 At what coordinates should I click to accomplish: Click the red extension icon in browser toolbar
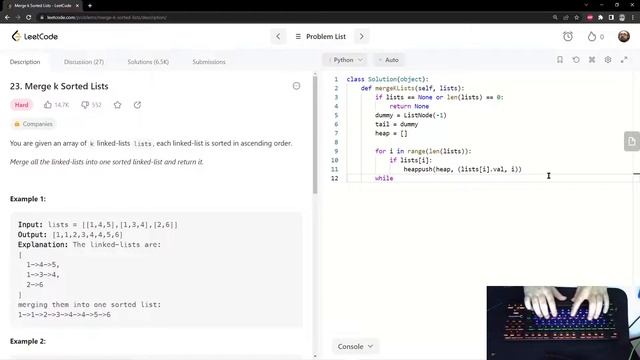coord(590,18)
